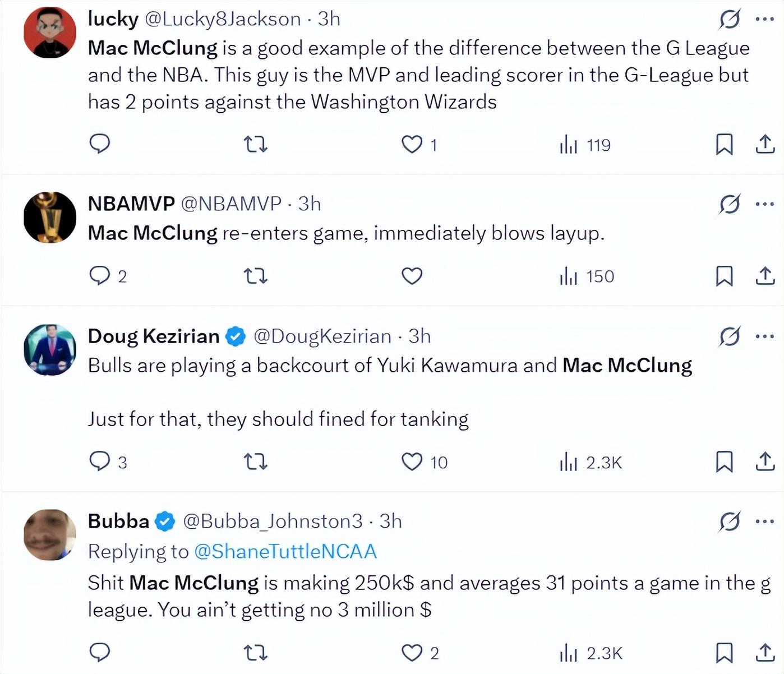Like the lucky tweet about G League
Screen dimensions: 784x674
coord(412,145)
